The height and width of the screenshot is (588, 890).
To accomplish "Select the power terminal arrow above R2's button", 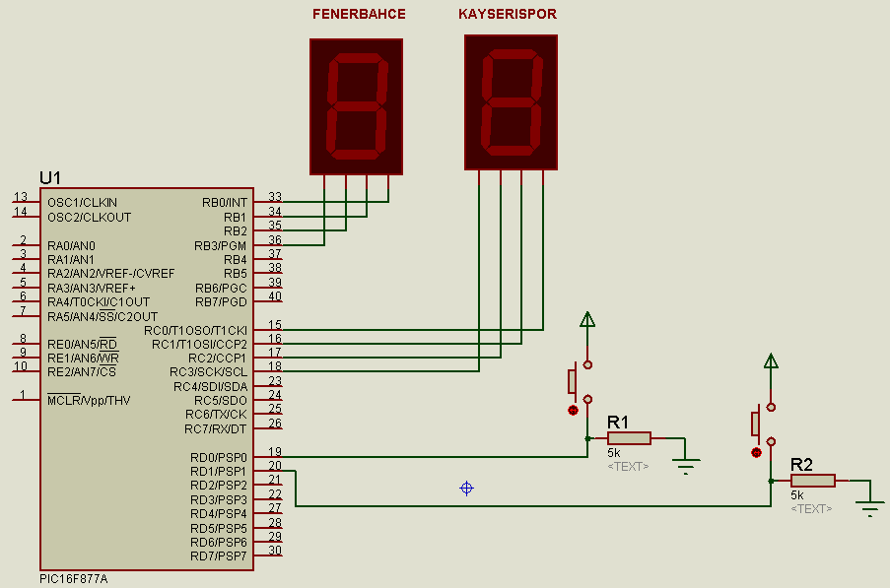I will [x=771, y=361].
